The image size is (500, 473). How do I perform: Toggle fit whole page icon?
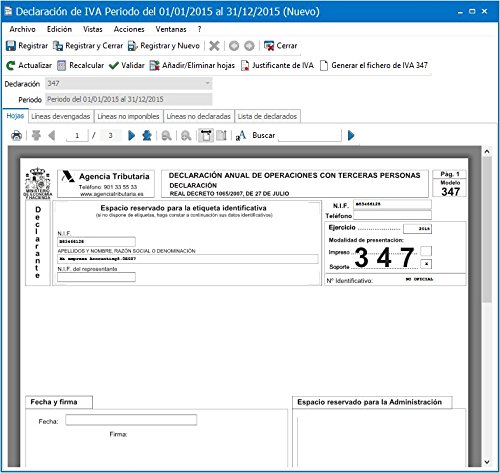[221, 135]
